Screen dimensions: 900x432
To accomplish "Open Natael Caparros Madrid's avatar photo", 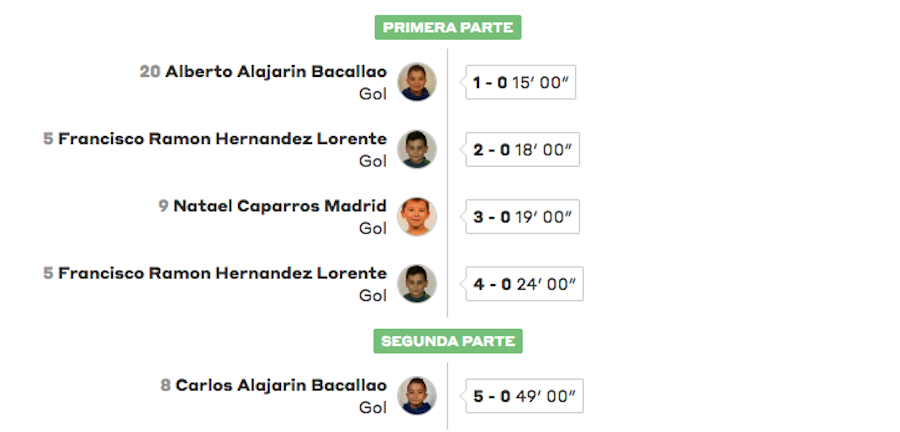I will (x=417, y=216).
